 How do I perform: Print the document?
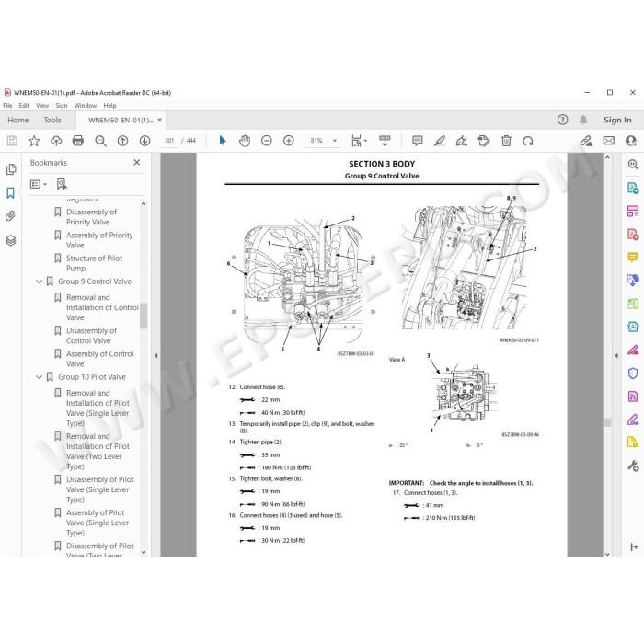click(x=78, y=141)
